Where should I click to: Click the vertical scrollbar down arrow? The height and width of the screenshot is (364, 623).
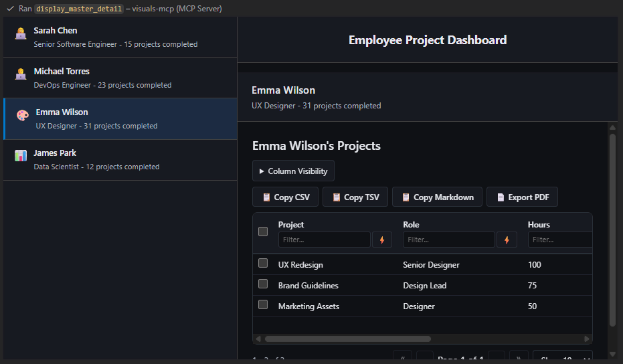612,354
